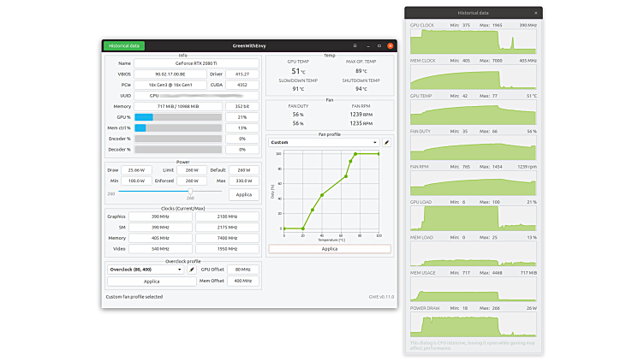
Task: Edit the custom fan profile with pencil icon
Action: pos(386,142)
